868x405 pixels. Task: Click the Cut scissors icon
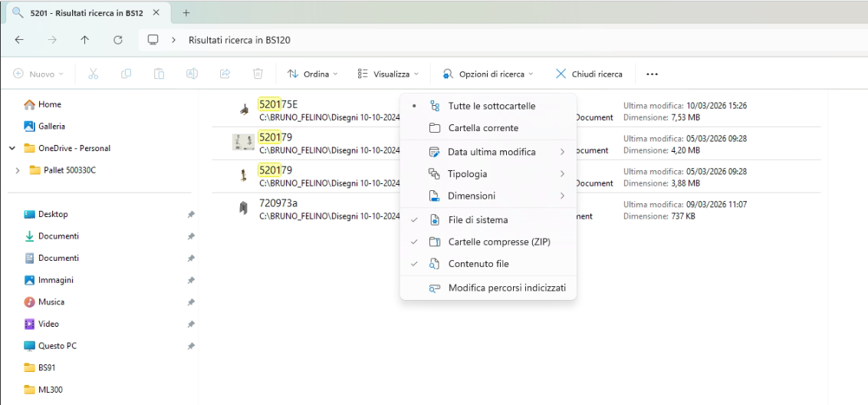pyautogui.click(x=93, y=74)
